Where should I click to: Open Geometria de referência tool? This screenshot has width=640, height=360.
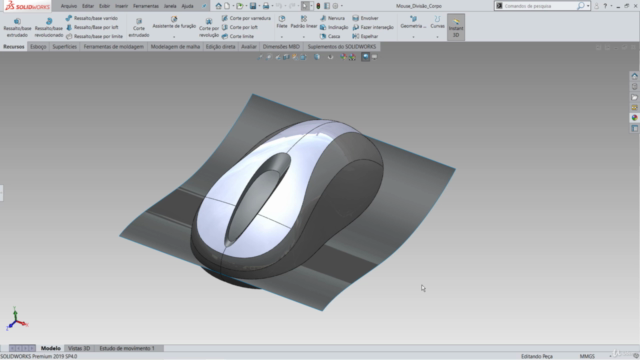[x=413, y=22]
